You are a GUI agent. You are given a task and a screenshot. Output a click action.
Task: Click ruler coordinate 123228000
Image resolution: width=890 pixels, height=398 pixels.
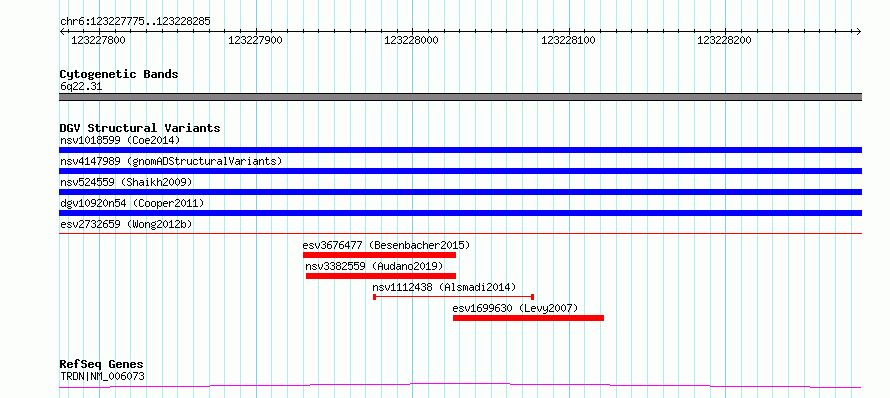pos(412,40)
